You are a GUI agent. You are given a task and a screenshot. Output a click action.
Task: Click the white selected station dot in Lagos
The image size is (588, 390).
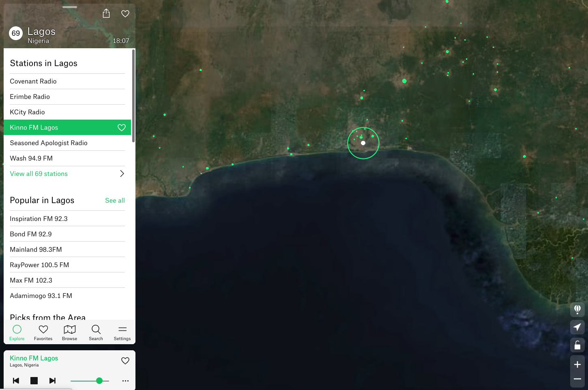[x=363, y=143]
